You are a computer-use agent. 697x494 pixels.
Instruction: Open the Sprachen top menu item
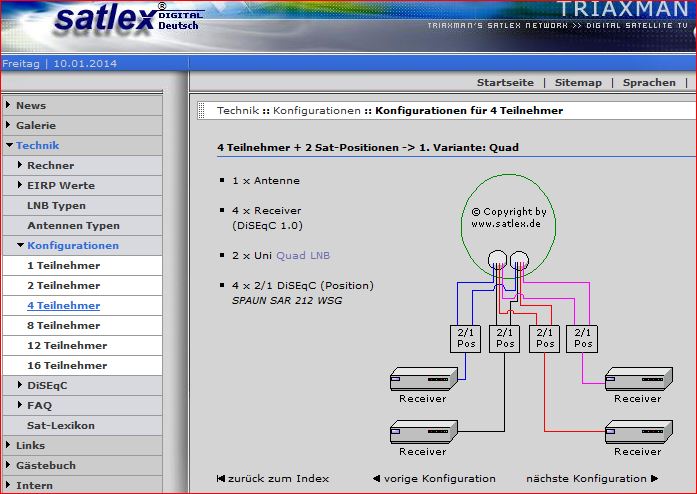point(649,83)
